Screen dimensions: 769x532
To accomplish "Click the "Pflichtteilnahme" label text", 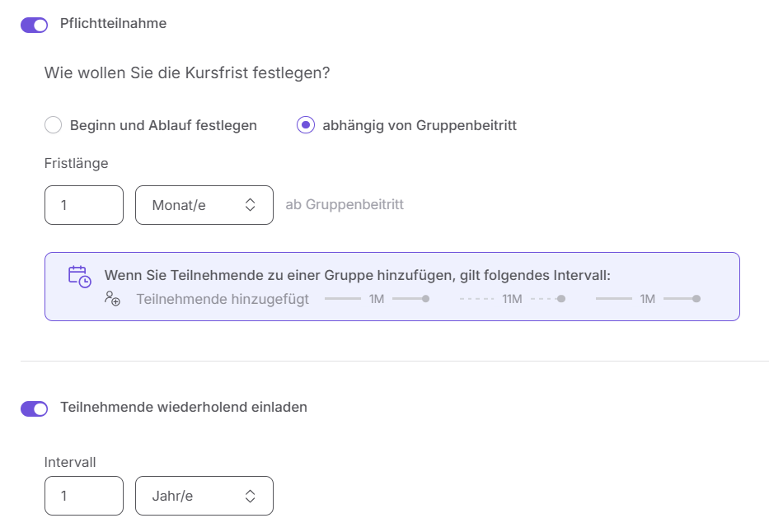I will point(113,24).
